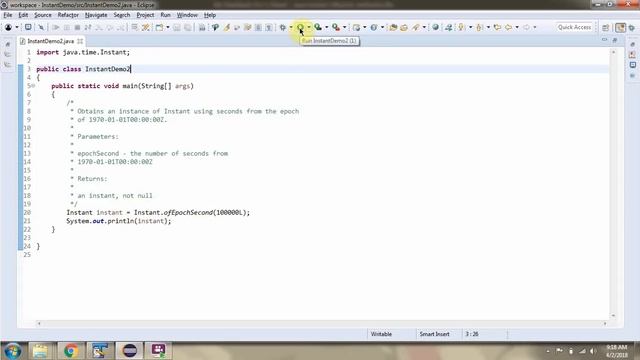
Task: Maximize the editor area
Action: (x=615, y=40)
